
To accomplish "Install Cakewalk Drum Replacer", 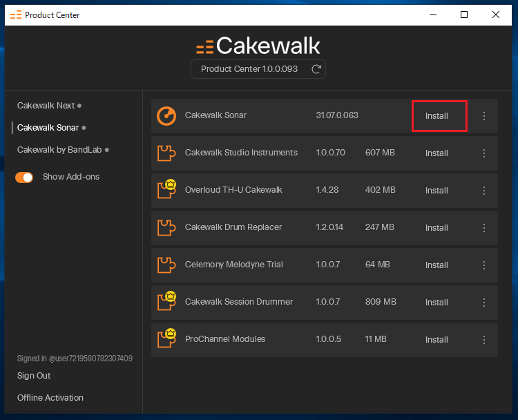I will [x=437, y=228].
